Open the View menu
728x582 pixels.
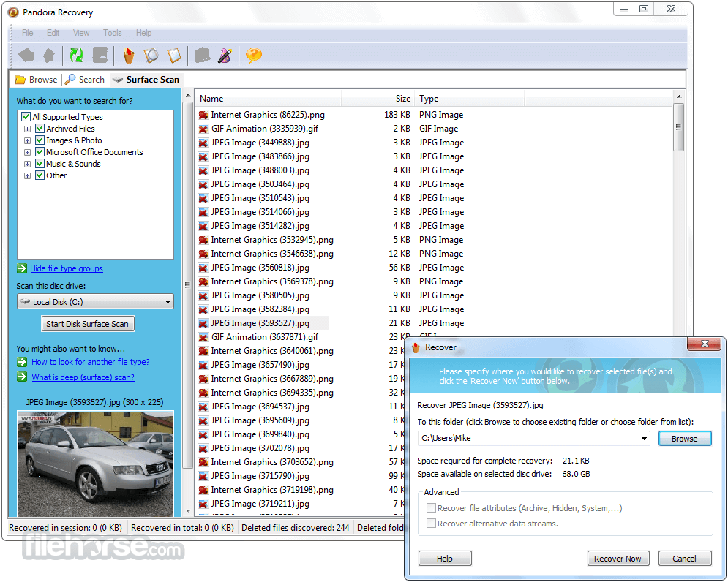pos(80,33)
